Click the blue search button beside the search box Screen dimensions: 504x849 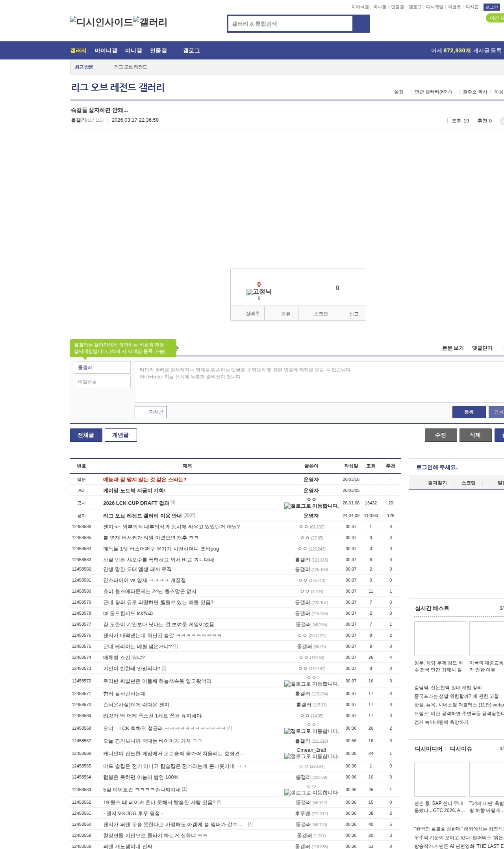[361, 24]
